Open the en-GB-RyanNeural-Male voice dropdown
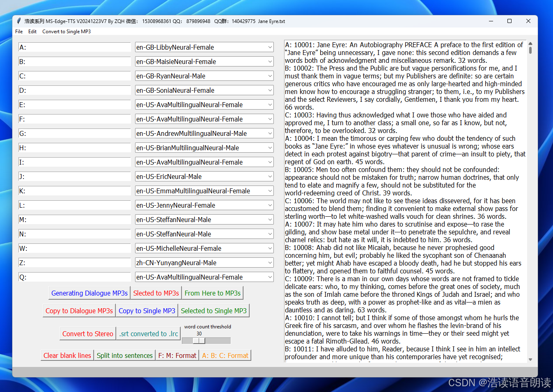The width and height of the screenshot is (553, 392). coord(204,76)
